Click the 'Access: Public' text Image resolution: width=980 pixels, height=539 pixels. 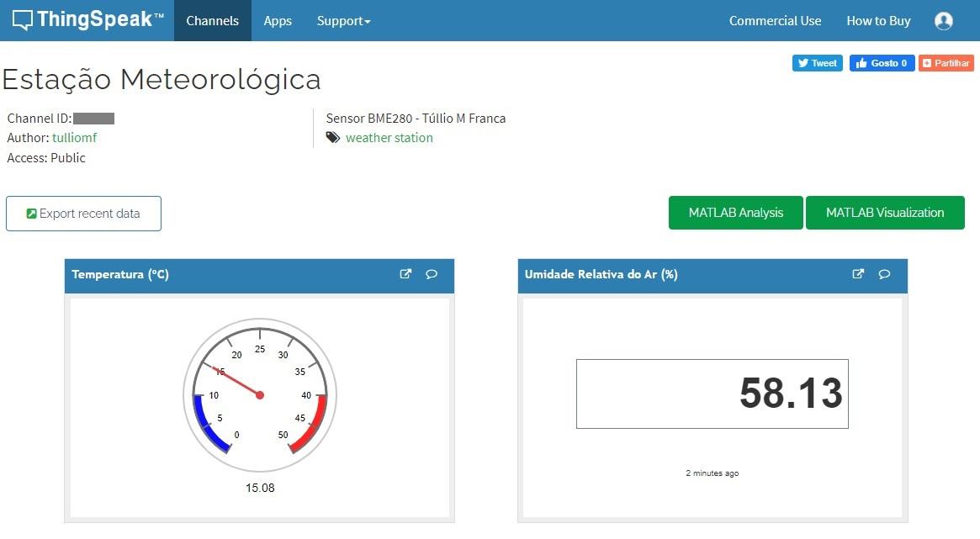[46, 157]
